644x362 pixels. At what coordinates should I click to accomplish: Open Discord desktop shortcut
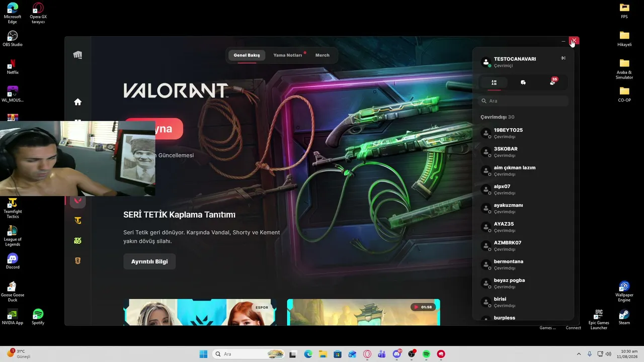pos(13,261)
